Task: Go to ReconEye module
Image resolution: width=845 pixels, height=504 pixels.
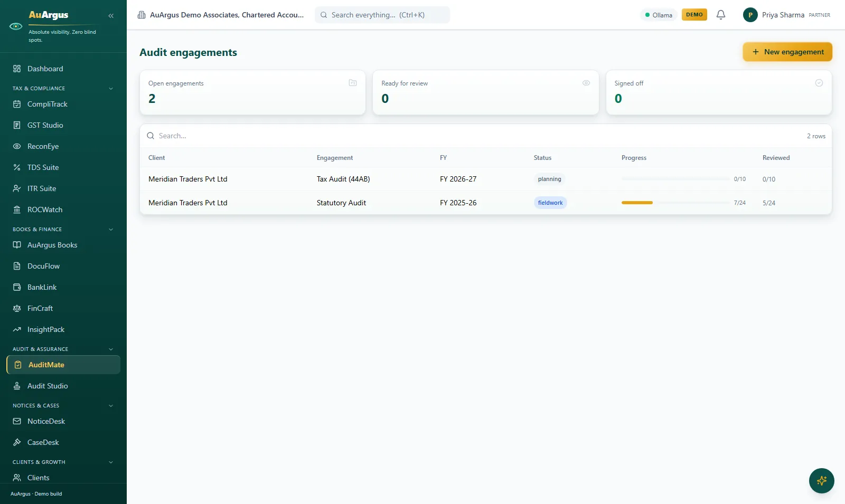Action: pyautogui.click(x=63, y=146)
